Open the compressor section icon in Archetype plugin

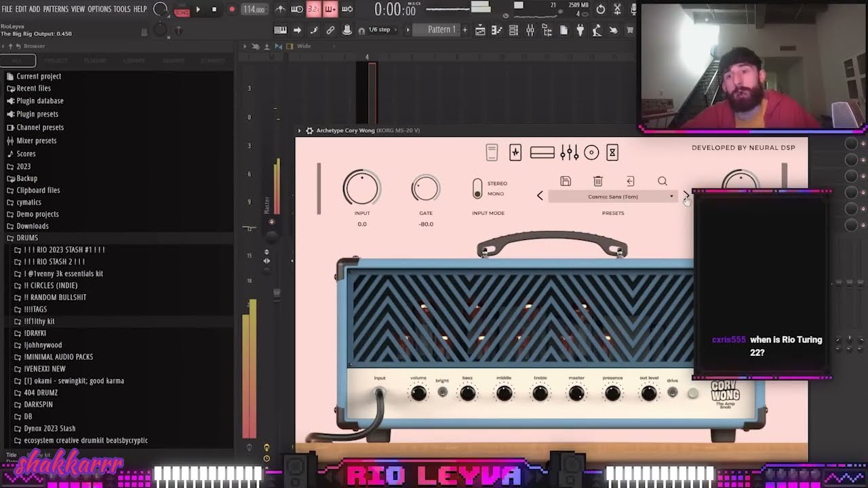click(x=492, y=152)
